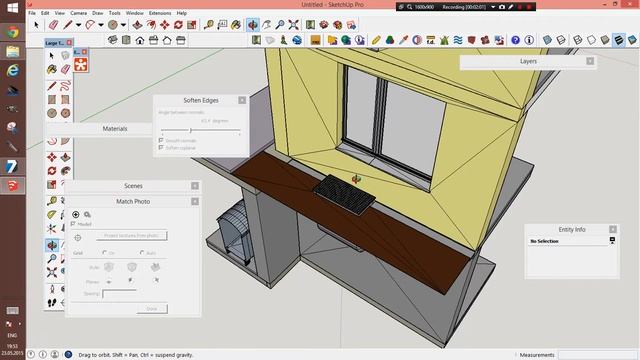This screenshot has width=640, height=360.
Task: Click the highlighted shaded-with-textures style icon
Action: [619, 40]
